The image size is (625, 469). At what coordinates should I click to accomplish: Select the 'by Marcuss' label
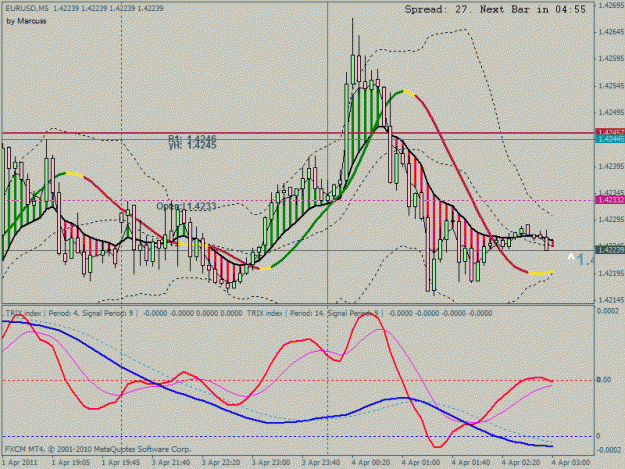[x=26, y=21]
